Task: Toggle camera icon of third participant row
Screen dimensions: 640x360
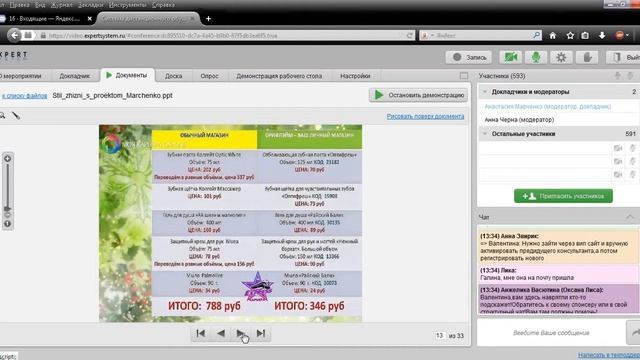Action: pyautogui.click(x=618, y=175)
